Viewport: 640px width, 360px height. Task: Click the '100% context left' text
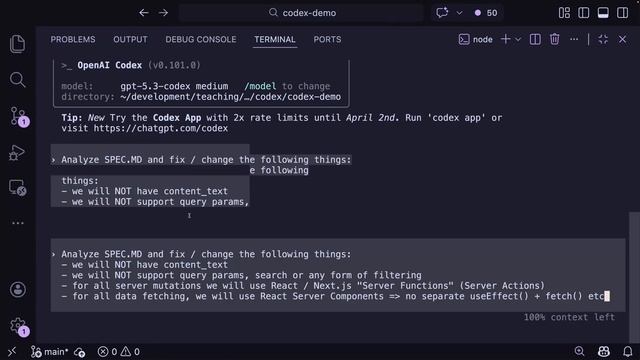(569, 317)
